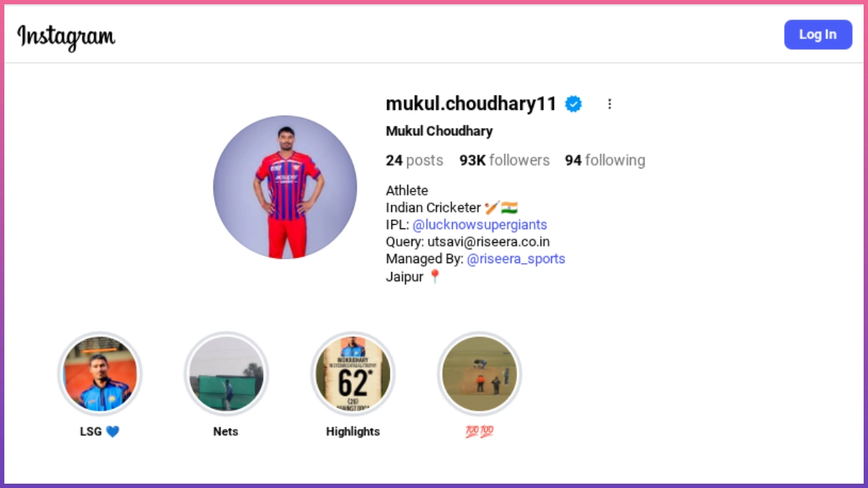Click the Nets label text
Image resolution: width=868 pixels, height=488 pixels.
pyautogui.click(x=226, y=432)
